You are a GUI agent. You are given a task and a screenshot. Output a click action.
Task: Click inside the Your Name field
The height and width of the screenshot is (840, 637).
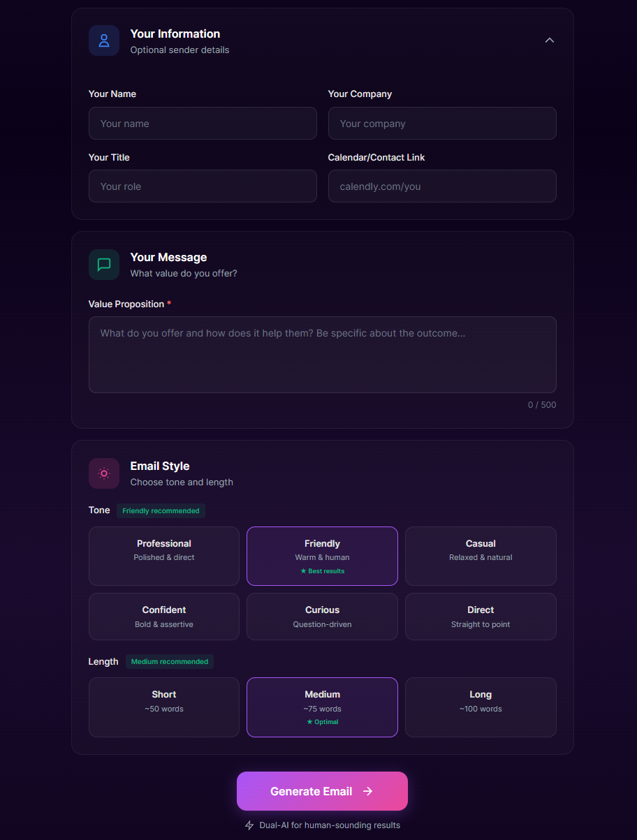point(203,123)
